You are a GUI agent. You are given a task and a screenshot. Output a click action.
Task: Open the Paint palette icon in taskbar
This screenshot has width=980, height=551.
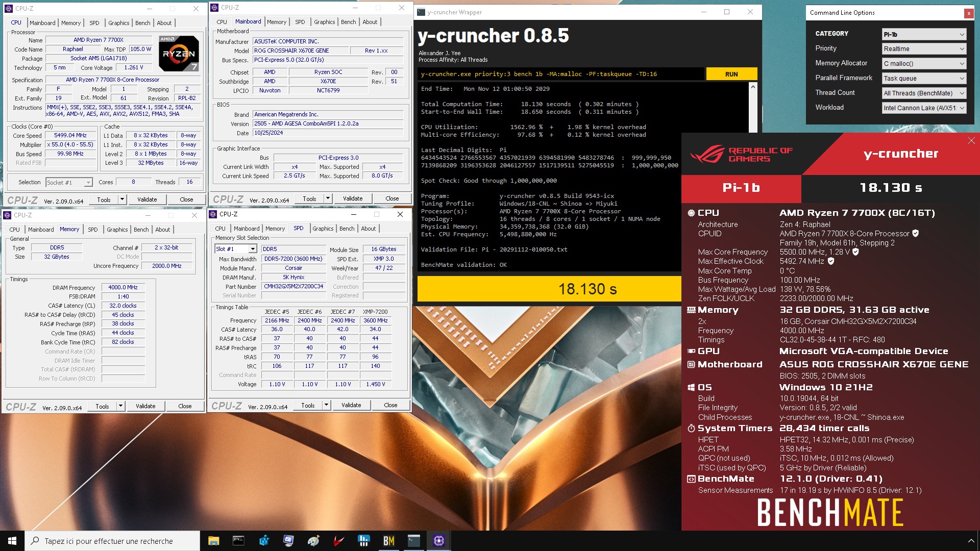(x=313, y=541)
